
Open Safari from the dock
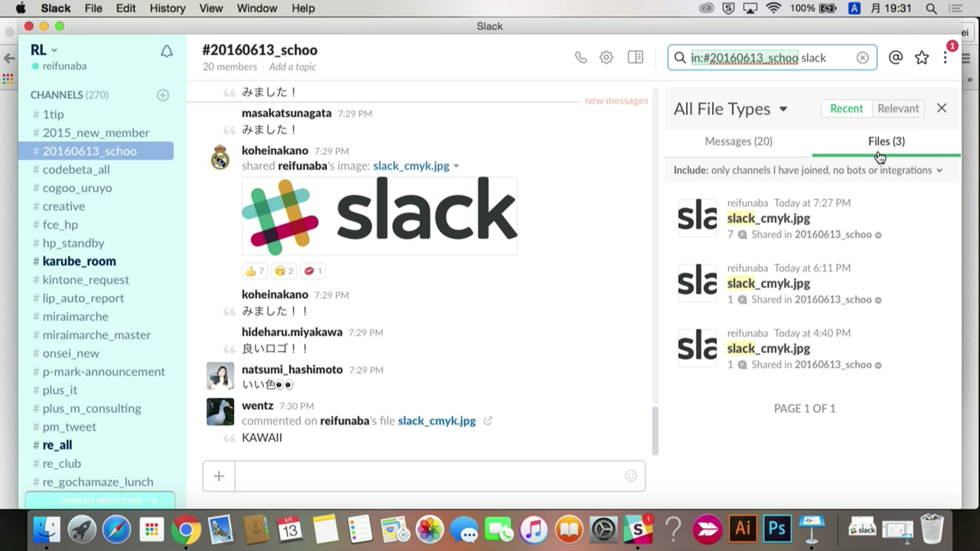[116, 529]
